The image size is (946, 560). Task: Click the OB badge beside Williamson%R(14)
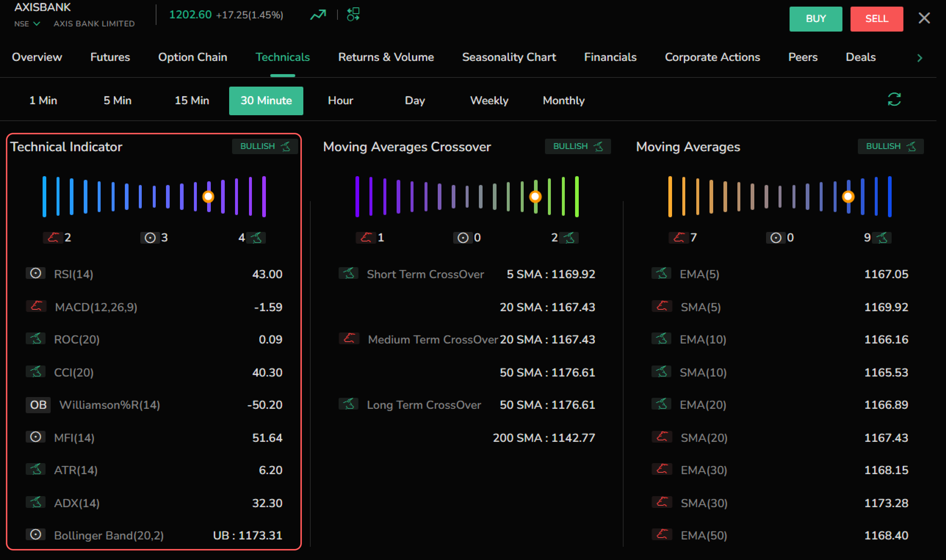coord(38,405)
